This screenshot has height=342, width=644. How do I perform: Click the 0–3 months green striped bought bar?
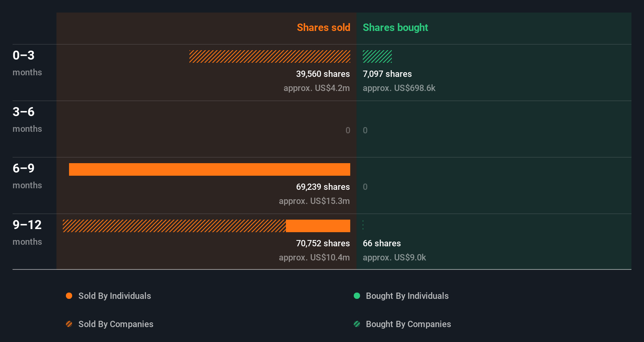(377, 56)
